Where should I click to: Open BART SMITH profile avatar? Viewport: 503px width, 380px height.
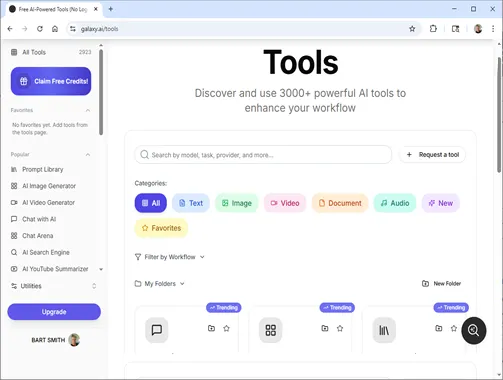pyautogui.click(x=74, y=340)
